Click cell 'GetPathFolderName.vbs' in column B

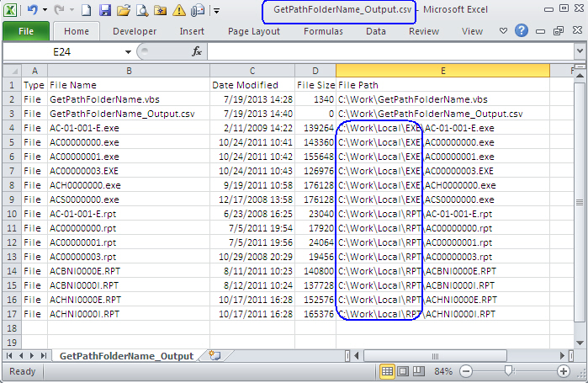coord(129,99)
